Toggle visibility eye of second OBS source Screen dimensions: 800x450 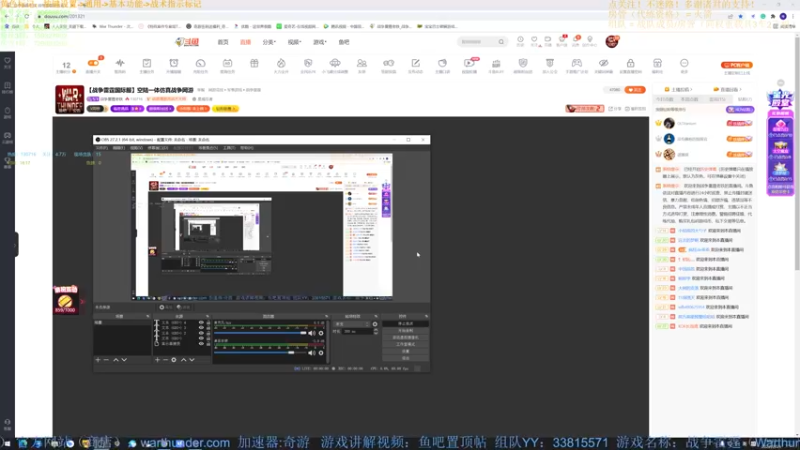point(201,328)
